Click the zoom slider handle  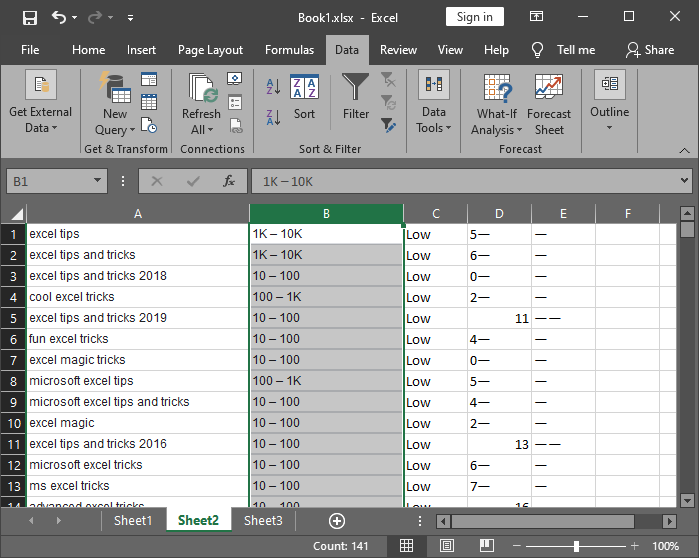point(576,546)
